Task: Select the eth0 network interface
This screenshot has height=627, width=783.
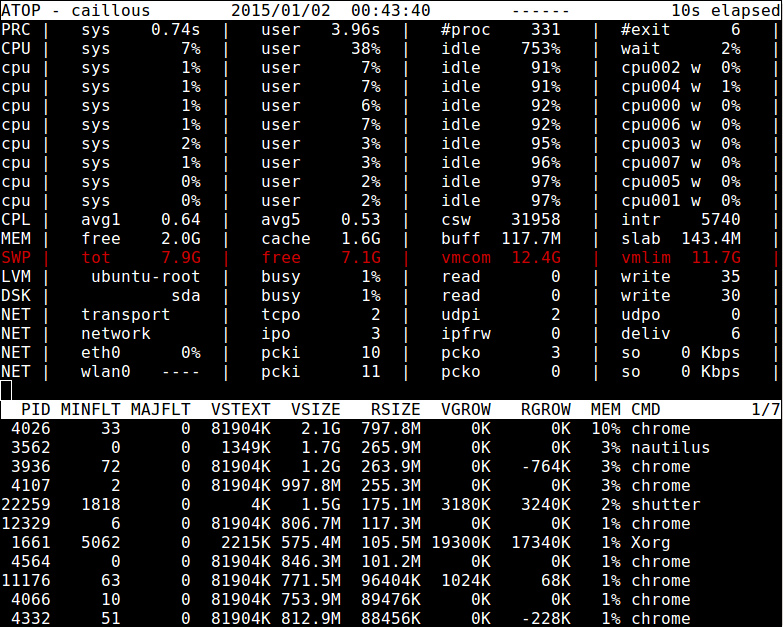Action: click(101, 353)
